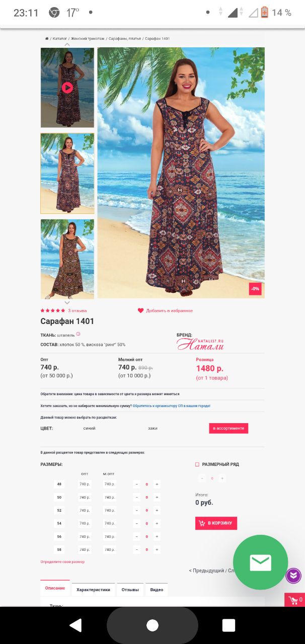Add to cart with В корзину button
The image size is (305, 644).
coord(216,523)
